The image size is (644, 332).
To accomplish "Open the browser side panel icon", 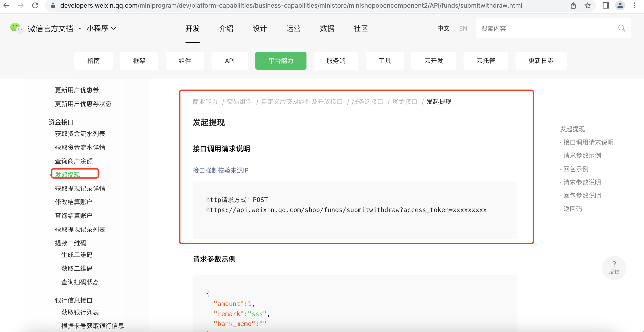I will coord(606,5).
